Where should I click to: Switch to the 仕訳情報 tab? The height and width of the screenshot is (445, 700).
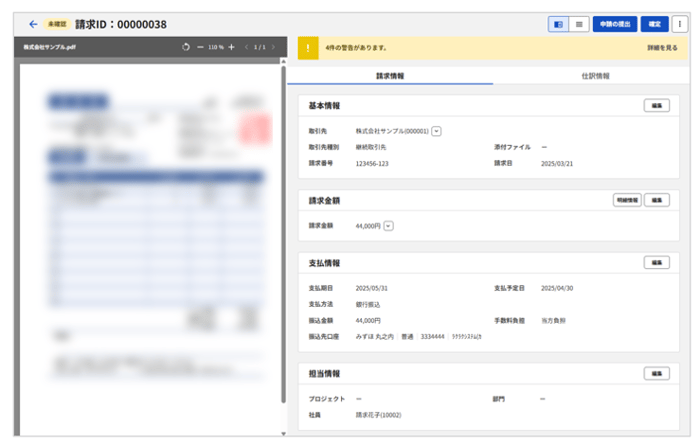[x=594, y=75]
